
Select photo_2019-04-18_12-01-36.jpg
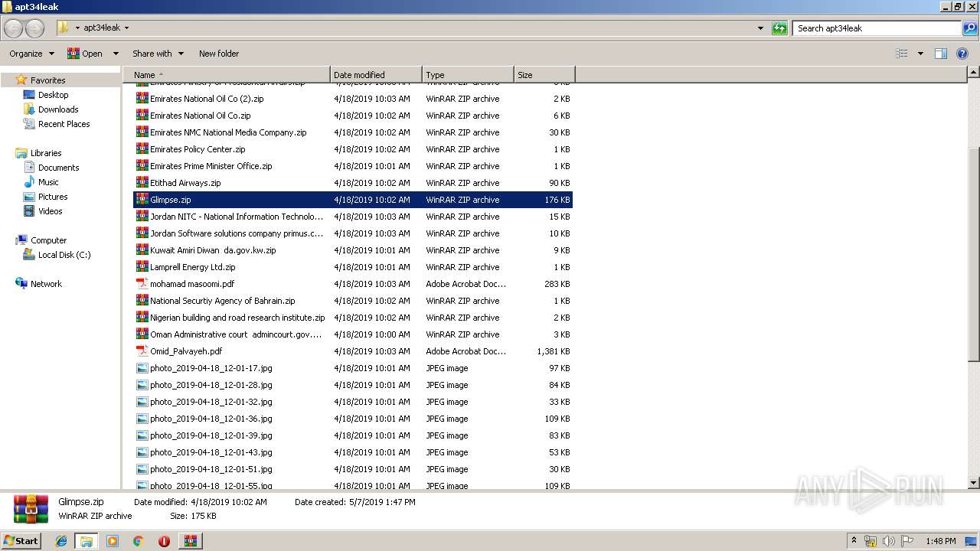[x=211, y=419]
